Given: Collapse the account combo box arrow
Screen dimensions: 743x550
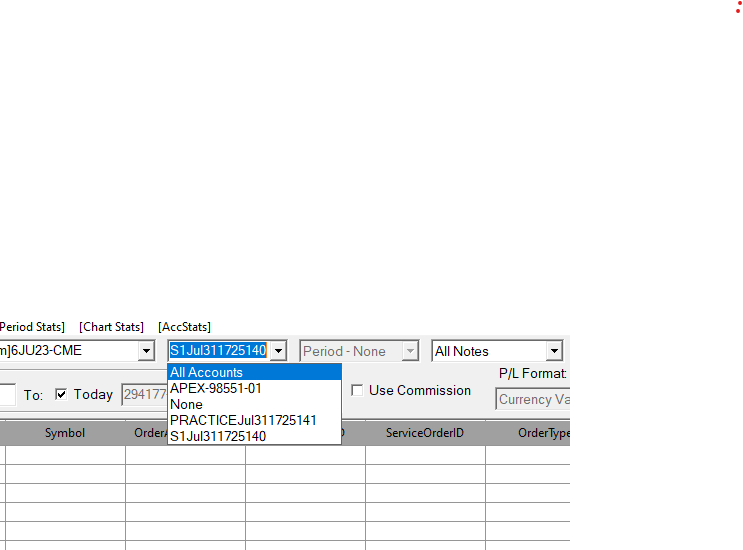Looking at the screenshot, I should pos(279,351).
